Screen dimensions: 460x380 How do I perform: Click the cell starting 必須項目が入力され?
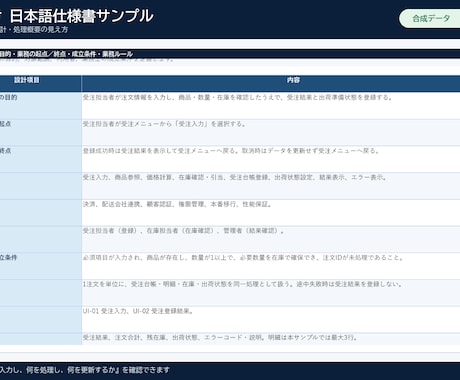271,266
